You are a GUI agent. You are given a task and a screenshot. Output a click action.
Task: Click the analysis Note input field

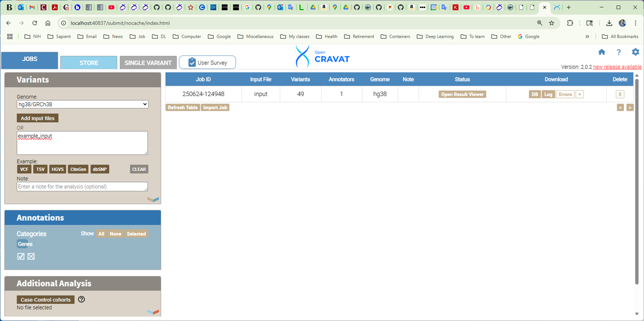[x=82, y=187]
